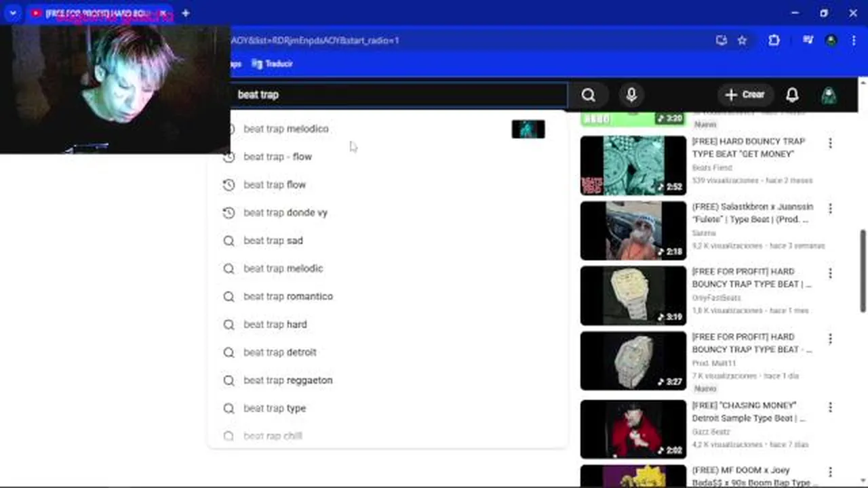Open CHASING MONEY video thumbnail
868x488 pixels.
tap(633, 428)
